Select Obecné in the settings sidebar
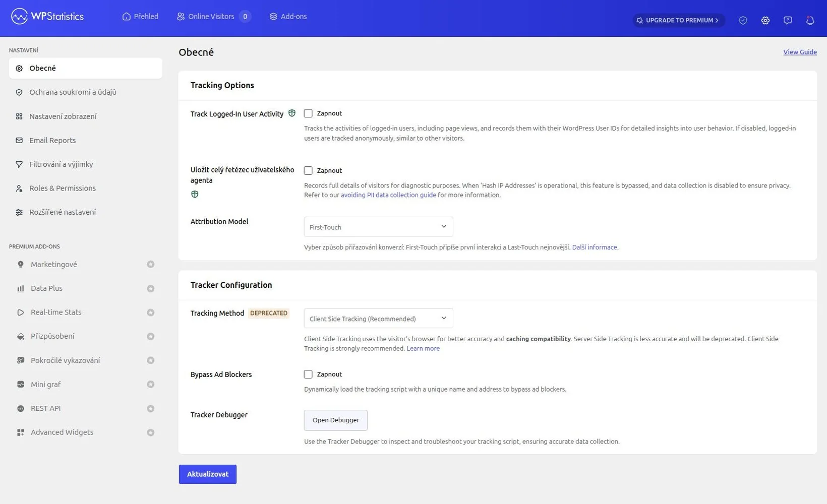Viewport: 827px width, 504px height. pyautogui.click(x=86, y=68)
